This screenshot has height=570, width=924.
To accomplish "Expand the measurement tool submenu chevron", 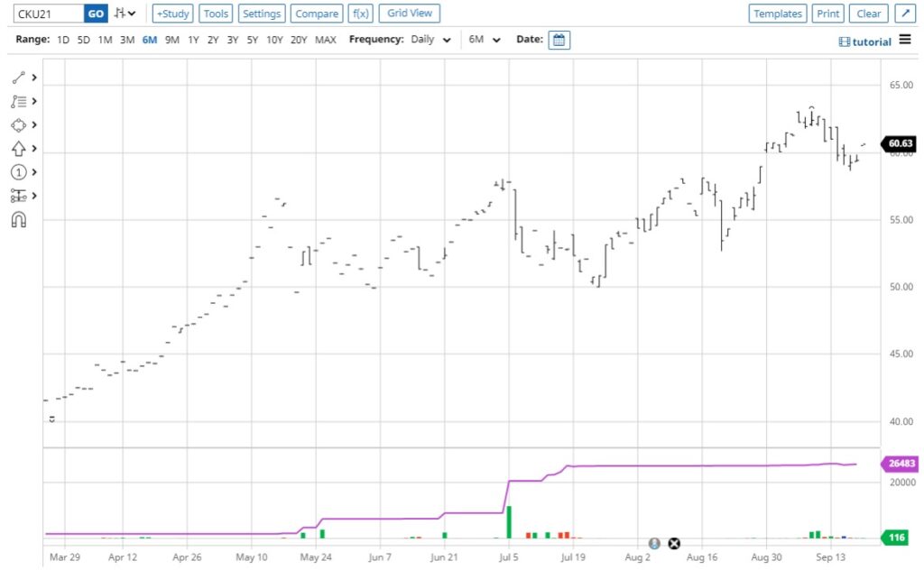I will 34,196.
